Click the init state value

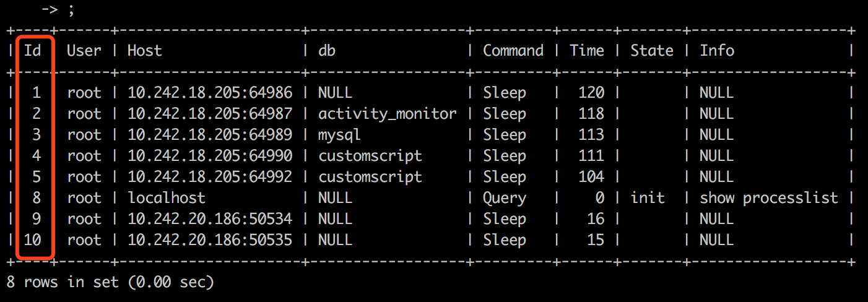648,198
